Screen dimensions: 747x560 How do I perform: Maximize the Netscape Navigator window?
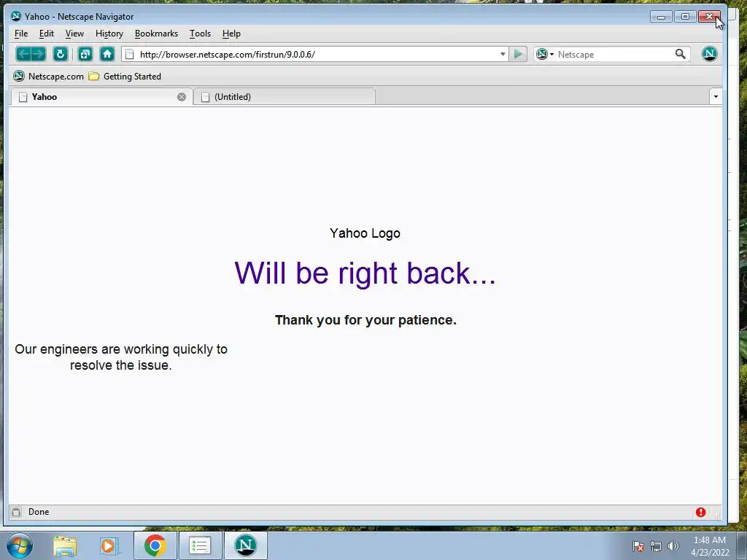click(x=685, y=17)
